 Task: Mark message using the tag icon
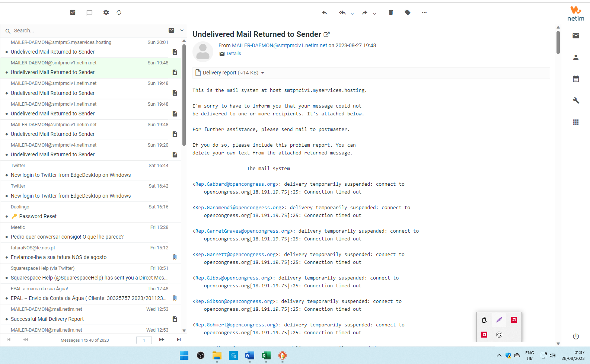[x=408, y=12]
